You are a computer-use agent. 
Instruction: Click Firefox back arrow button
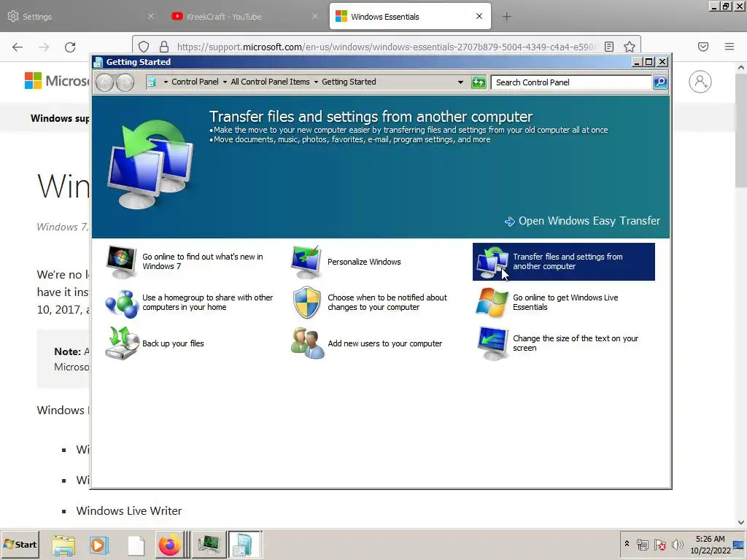(x=18, y=47)
